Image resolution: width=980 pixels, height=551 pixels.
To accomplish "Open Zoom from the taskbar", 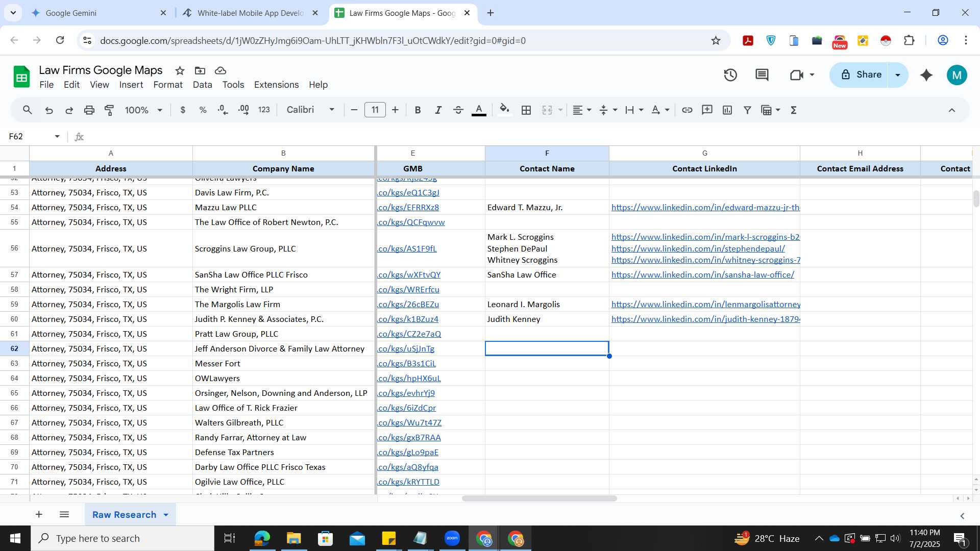I will point(452,538).
